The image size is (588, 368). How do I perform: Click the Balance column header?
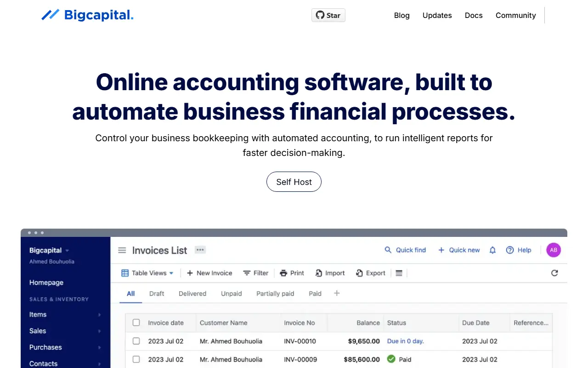(x=355, y=323)
